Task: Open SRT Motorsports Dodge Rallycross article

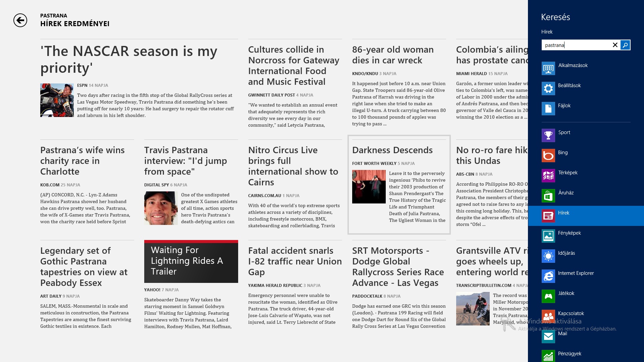Action: click(x=398, y=267)
